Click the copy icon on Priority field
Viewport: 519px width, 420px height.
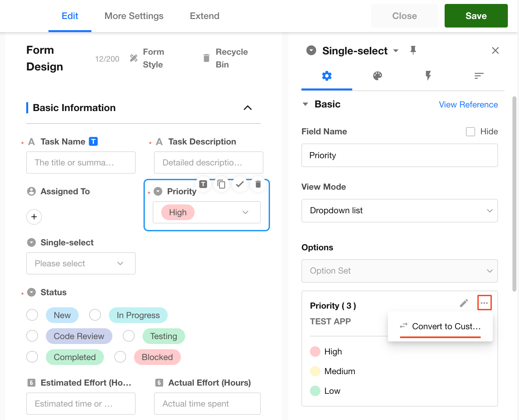pos(221,184)
